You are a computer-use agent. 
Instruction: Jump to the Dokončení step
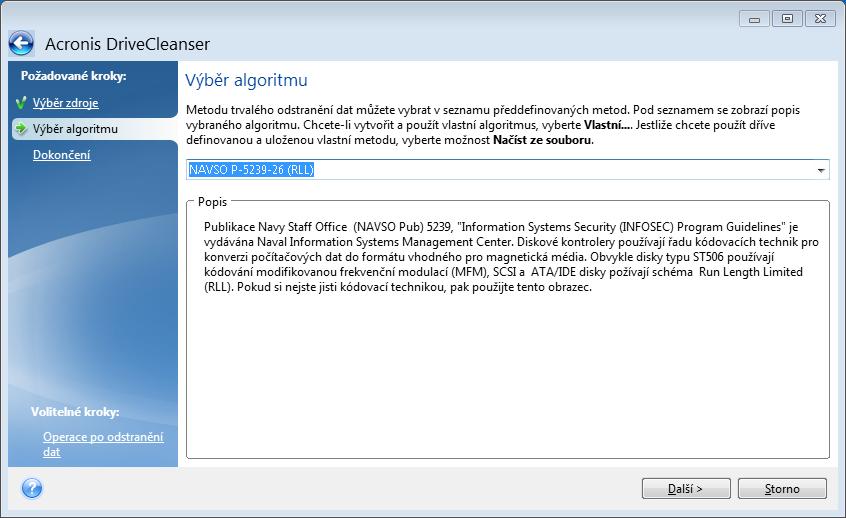click(x=62, y=155)
